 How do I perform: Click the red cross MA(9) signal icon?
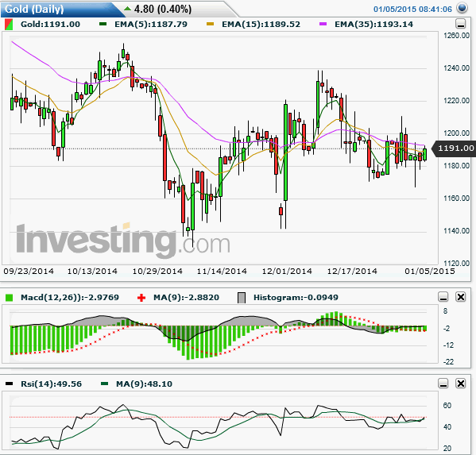point(141,298)
